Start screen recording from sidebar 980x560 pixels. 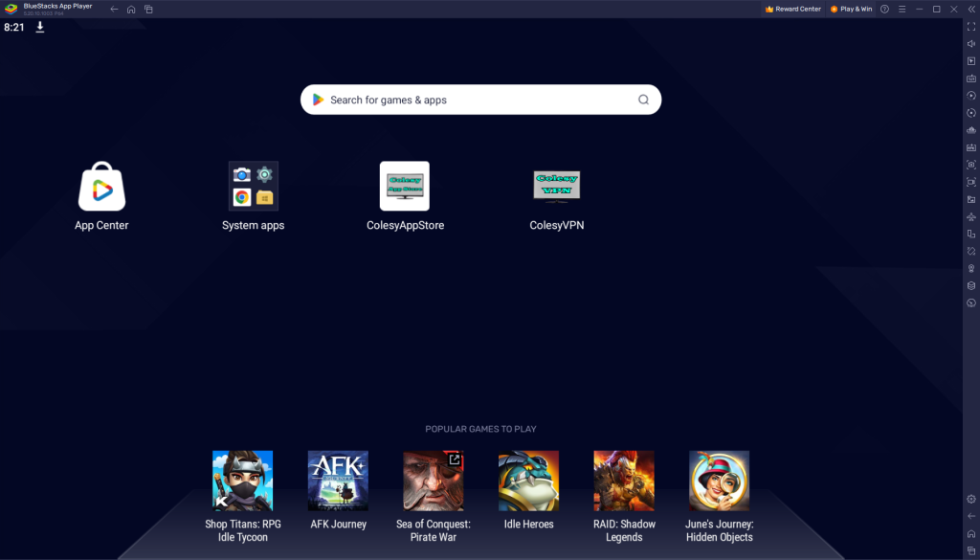point(971,183)
